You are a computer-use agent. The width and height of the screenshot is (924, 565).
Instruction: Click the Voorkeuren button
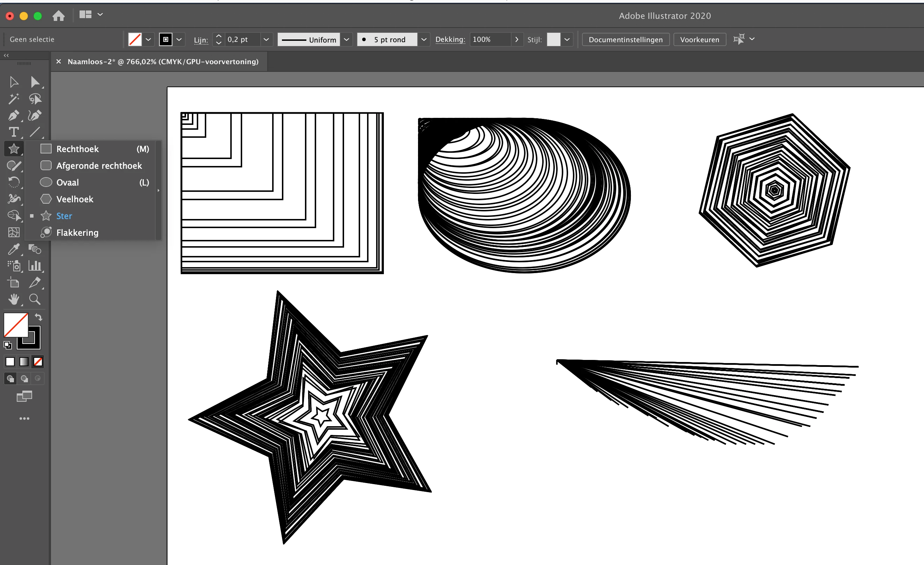[x=699, y=39]
